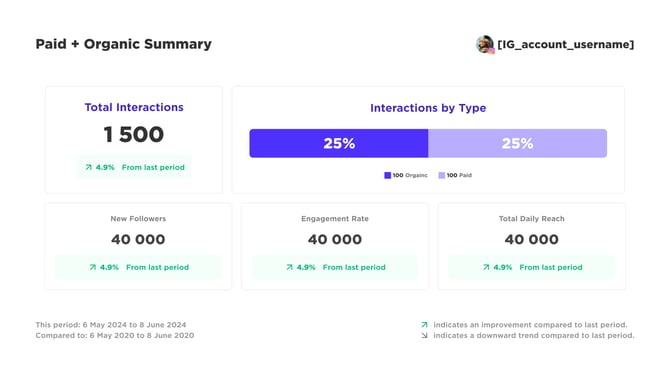Click the up arrow in Engagement Rate badge
The image size is (670, 376).
pyautogui.click(x=289, y=267)
